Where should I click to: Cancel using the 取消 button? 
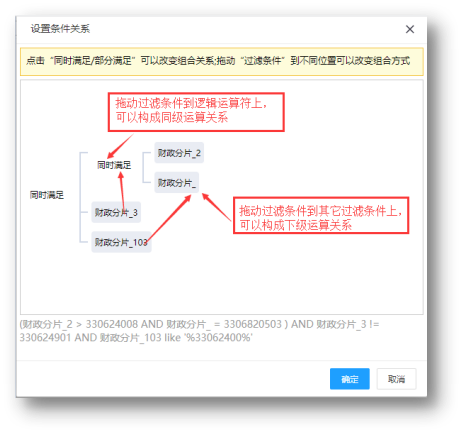click(x=396, y=379)
